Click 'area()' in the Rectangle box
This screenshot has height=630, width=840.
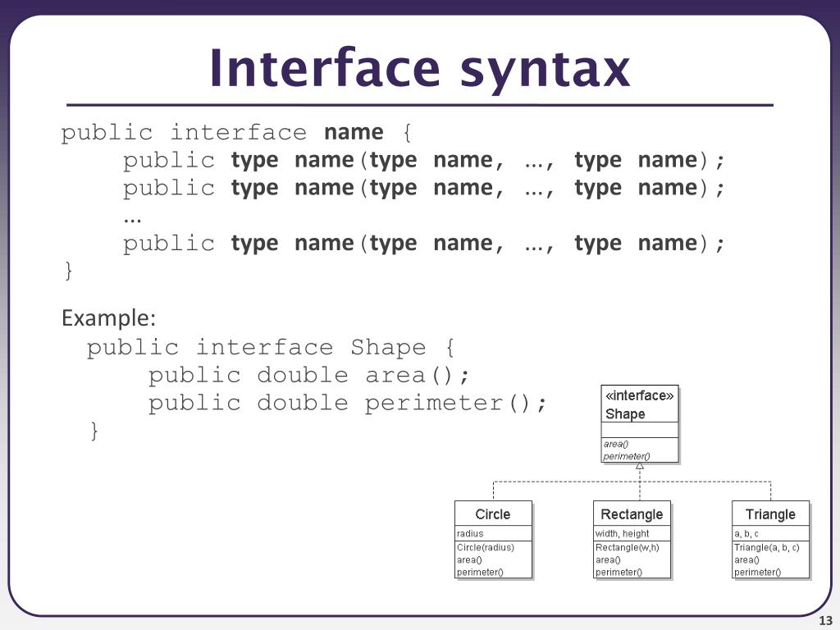(608, 559)
